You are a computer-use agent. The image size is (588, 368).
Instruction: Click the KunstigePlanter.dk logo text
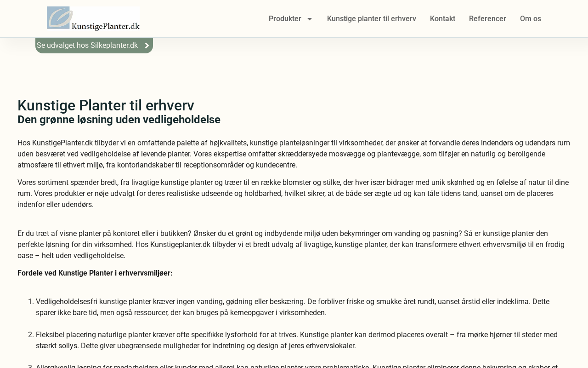click(x=106, y=26)
